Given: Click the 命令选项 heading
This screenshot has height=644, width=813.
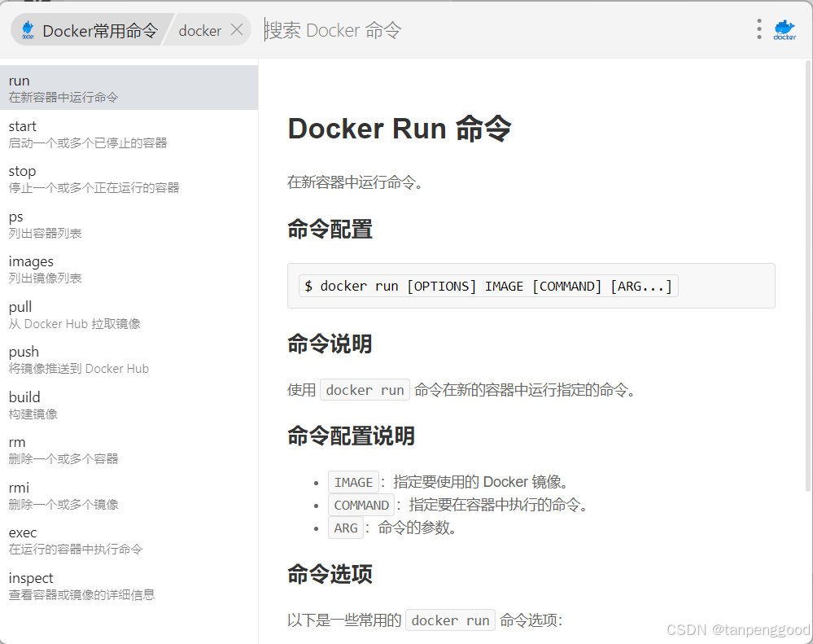Looking at the screenshot, I should pyautogui.click(x=330, y=574).
